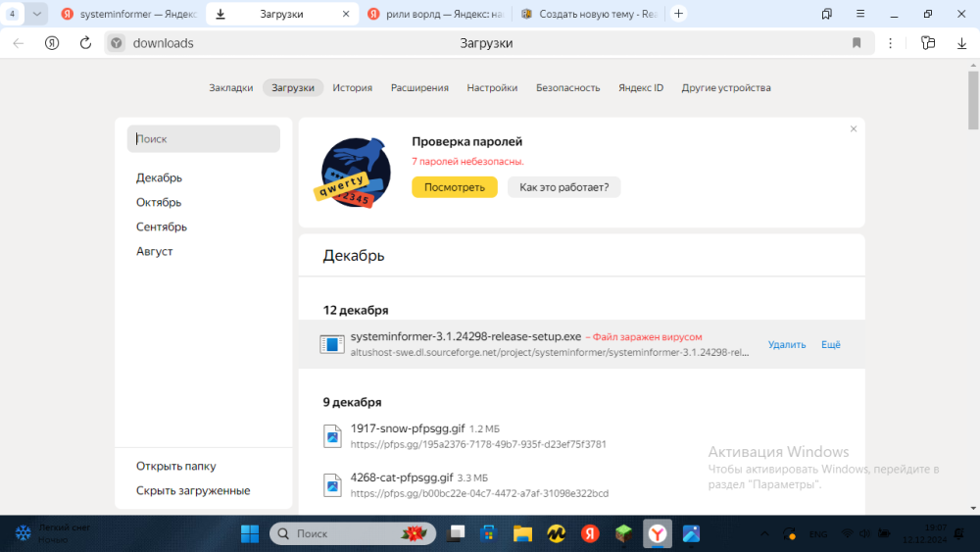Click Открыть папку

[176, 466]
